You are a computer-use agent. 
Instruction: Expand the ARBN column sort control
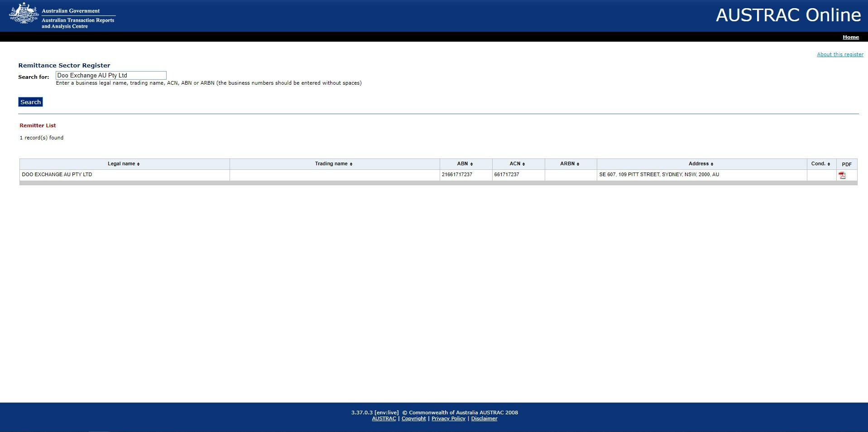577,163
